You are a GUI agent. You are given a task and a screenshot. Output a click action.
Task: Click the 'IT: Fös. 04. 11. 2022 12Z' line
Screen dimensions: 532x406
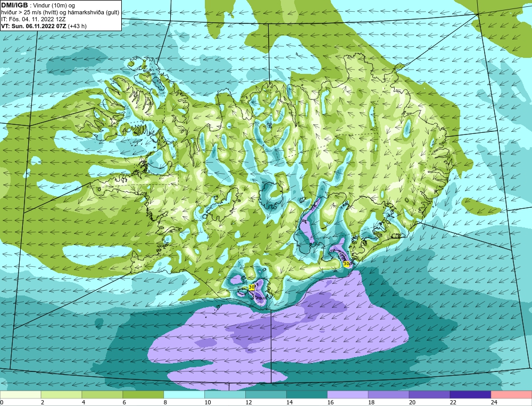(33, 19)
